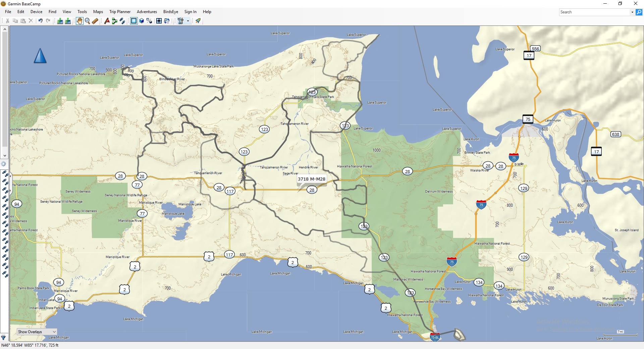Screen dimensions: 644x349
Task: Select the New Route tool
Action: [x=114, y=21]
